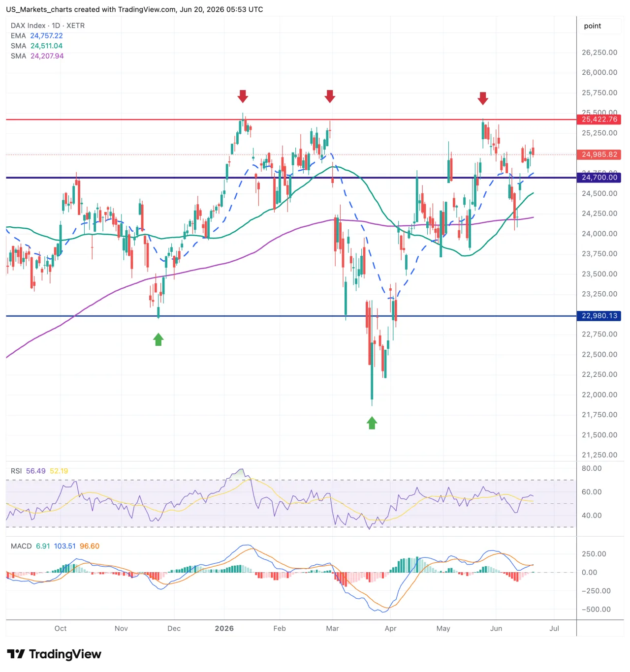The width and height of the screenshot is (630, 672).
Task: Select the 26,000.00 price axis label
Action: click(x=599, y=72)
